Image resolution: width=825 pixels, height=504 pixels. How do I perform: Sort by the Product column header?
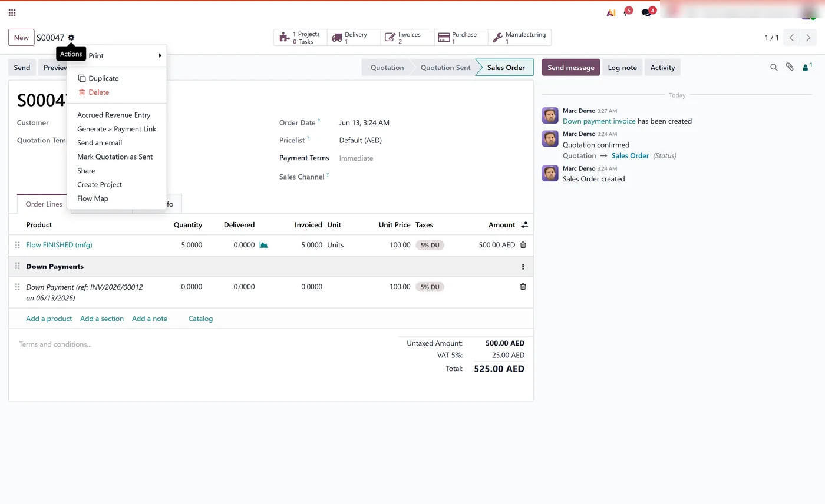coord(39,225)
